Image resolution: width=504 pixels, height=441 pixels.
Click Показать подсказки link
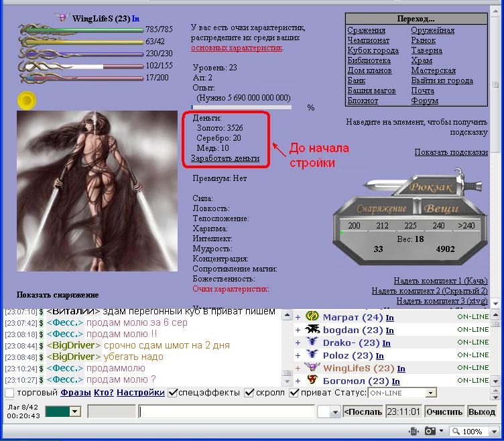point(451,152)
